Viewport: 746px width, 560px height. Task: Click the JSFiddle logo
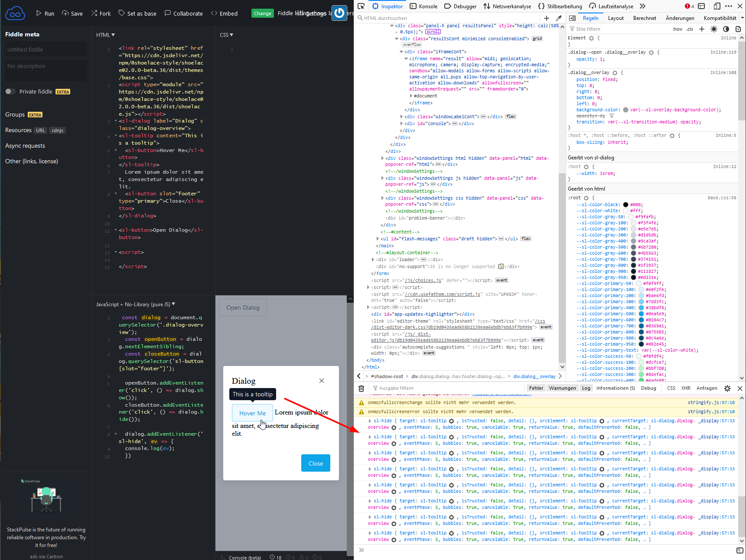coord(15,13)
